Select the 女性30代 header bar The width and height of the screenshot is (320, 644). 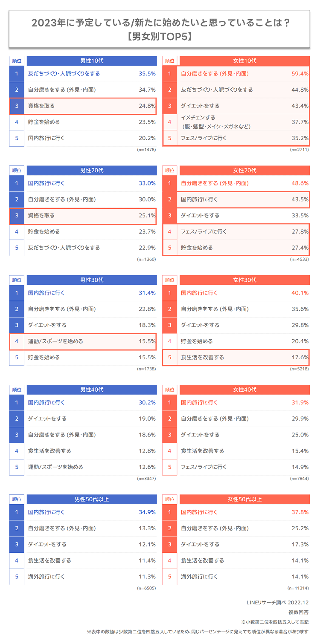(x=244, y=280)
